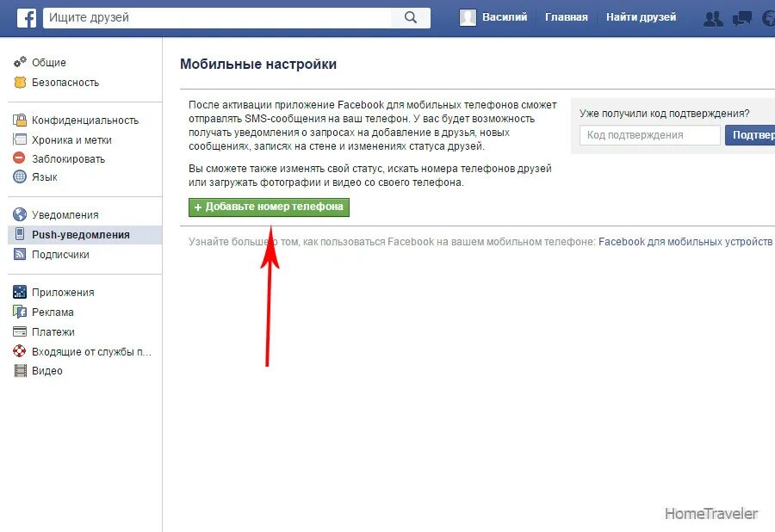Open Подписчики settings
Viewport: 775px width, 532px height.
pos(60,255)
